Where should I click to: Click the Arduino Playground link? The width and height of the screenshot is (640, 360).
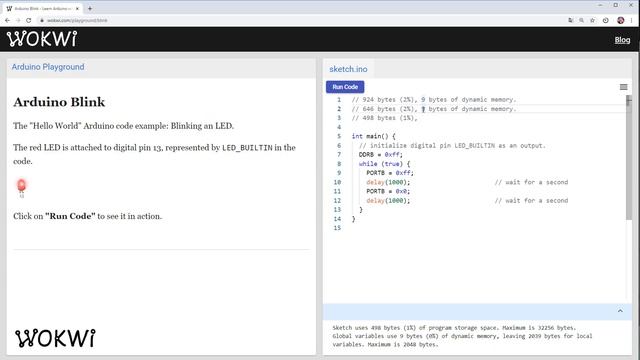point(48,67)
